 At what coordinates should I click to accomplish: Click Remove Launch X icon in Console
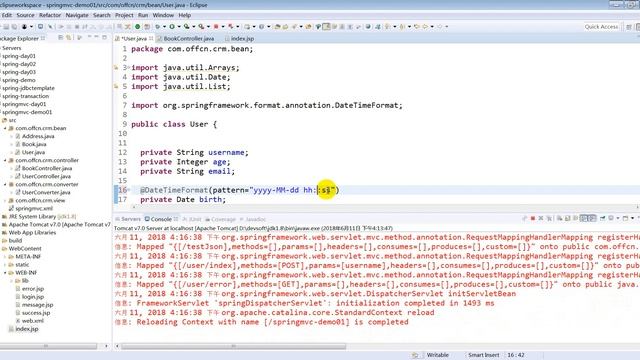541,219
